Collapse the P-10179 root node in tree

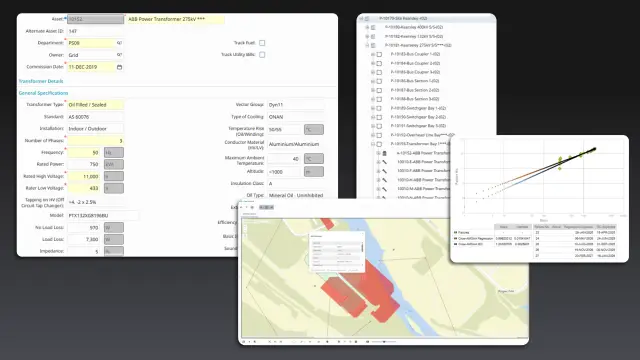[361, 18]
